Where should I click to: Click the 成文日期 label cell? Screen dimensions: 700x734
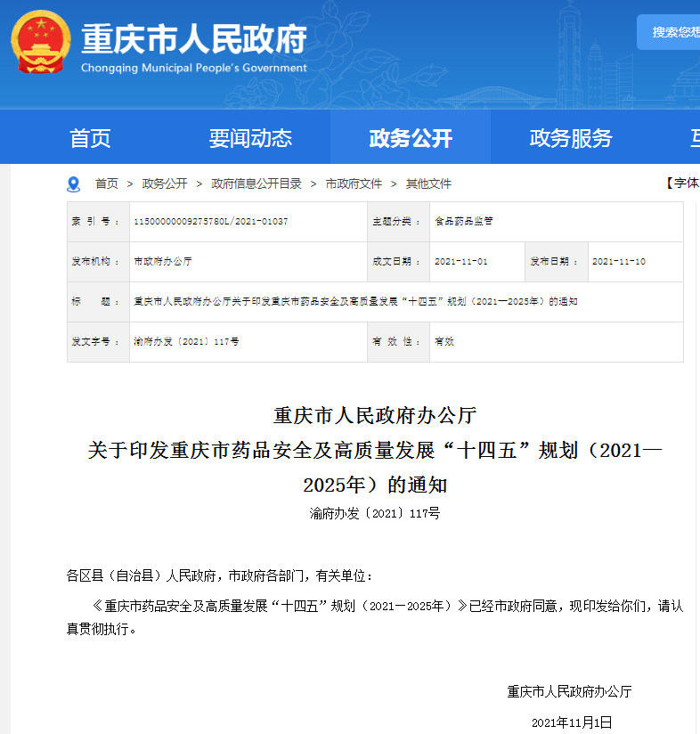(399, 262)
